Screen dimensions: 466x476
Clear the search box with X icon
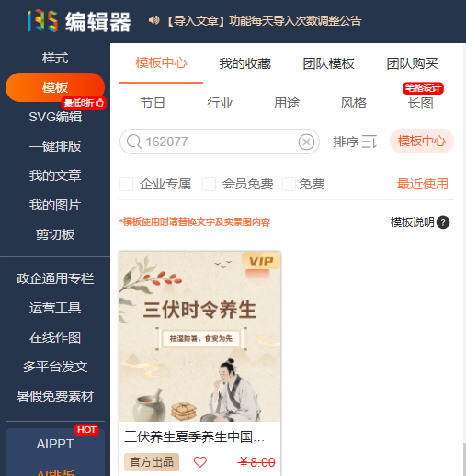point(306,142)
